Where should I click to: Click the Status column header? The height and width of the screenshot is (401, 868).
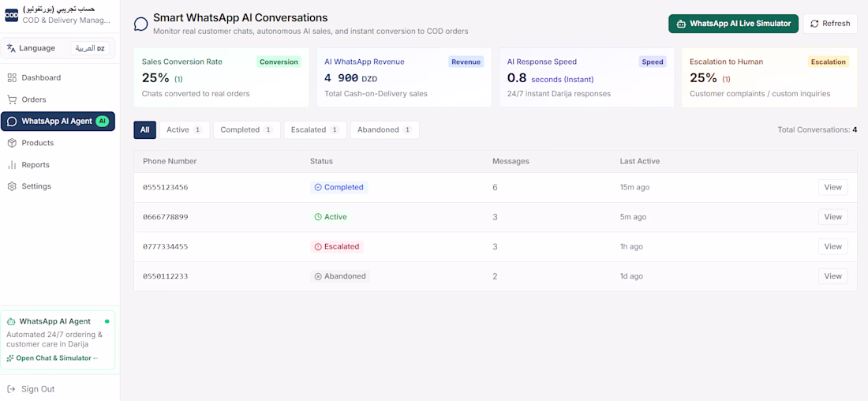click(321, 161)
